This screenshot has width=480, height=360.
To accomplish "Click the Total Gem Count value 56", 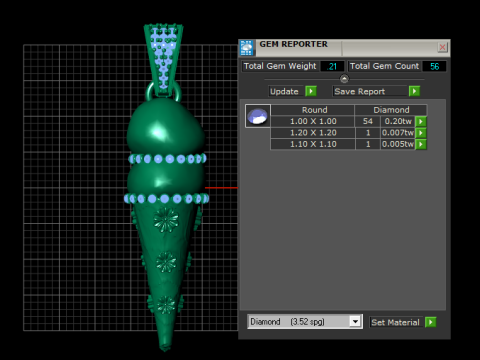I will point(434,66).
